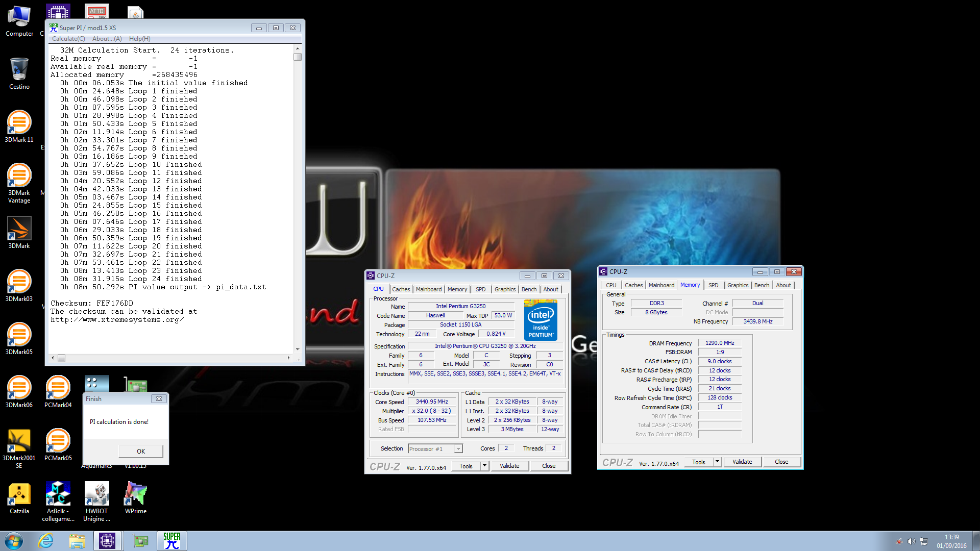
Task: Open the HWBOT Unigine desktop shortcut
Action: coord(97,501)
